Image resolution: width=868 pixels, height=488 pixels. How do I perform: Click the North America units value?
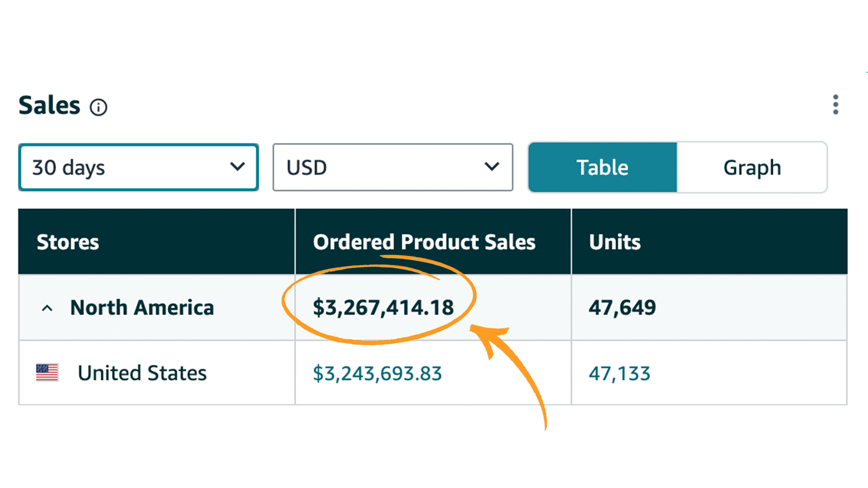[623, 308]
